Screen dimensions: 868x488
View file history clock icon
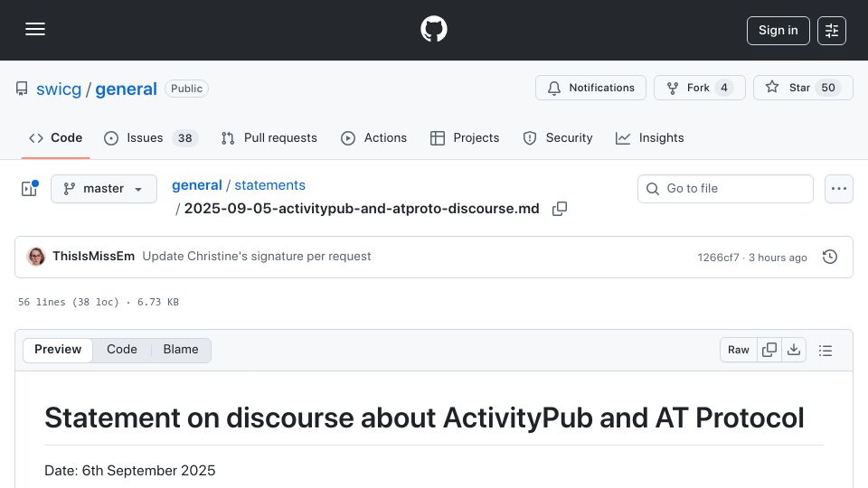(x=829, y=257)
